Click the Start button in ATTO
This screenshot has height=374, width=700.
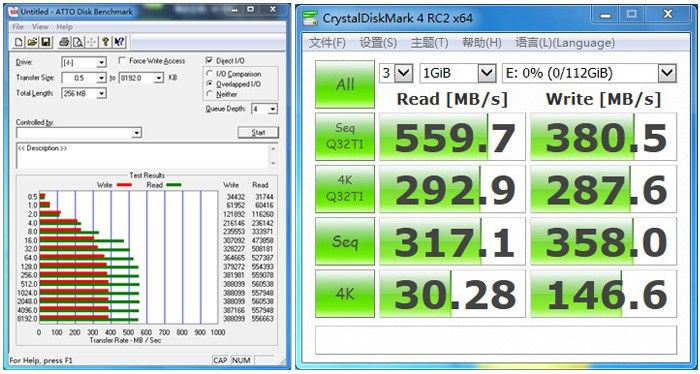click(x=258, y=133)
